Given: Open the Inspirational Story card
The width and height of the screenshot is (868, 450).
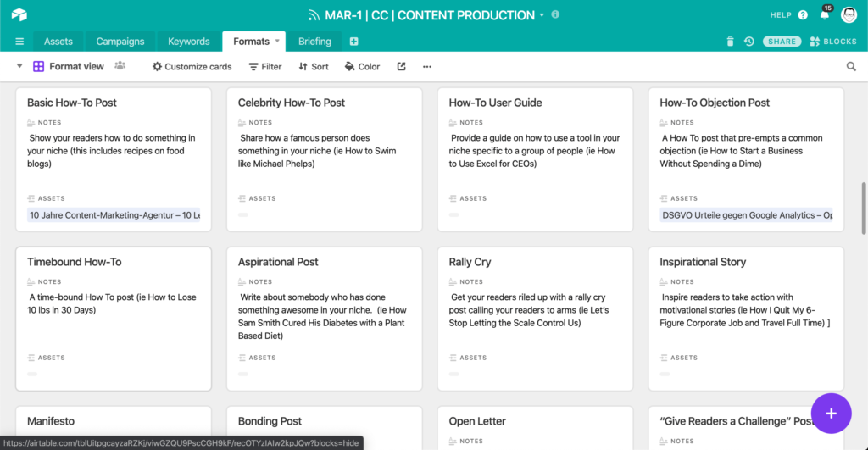Looking at the screenshot, I should 746,319.
